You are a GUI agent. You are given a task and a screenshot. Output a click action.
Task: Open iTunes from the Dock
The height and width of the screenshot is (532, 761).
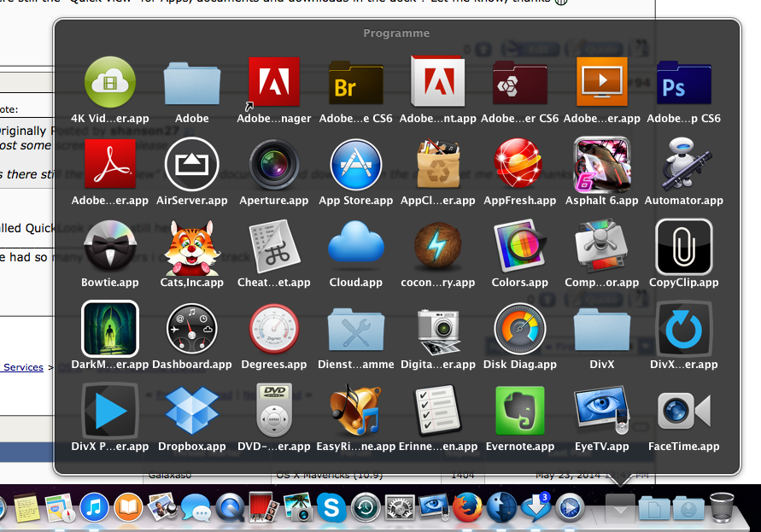pos(94,508)
